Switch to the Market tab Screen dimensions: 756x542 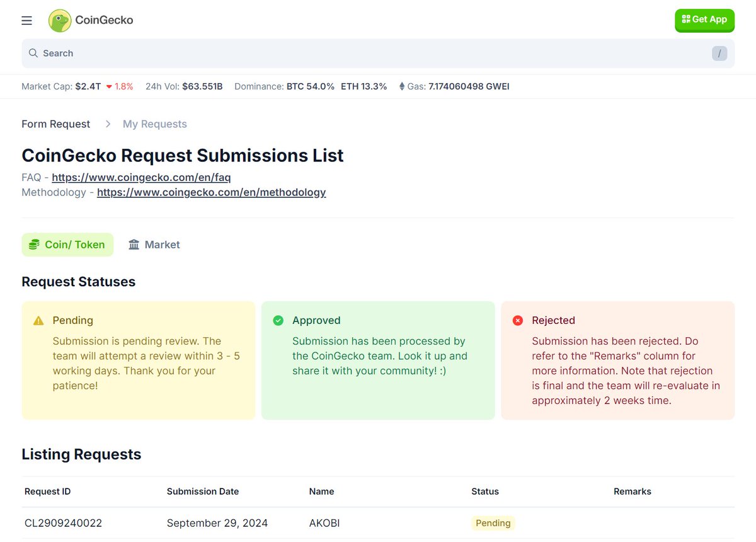pyautogui.click(x=154, y=245)
